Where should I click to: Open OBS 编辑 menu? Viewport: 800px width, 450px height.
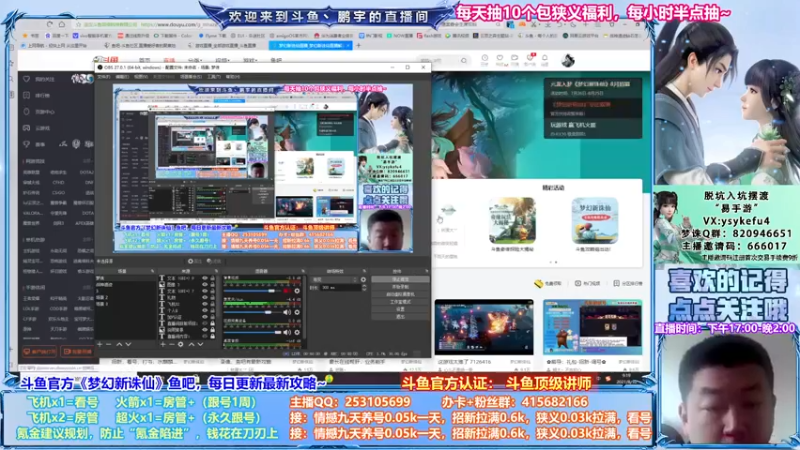(x=122, y=77)
